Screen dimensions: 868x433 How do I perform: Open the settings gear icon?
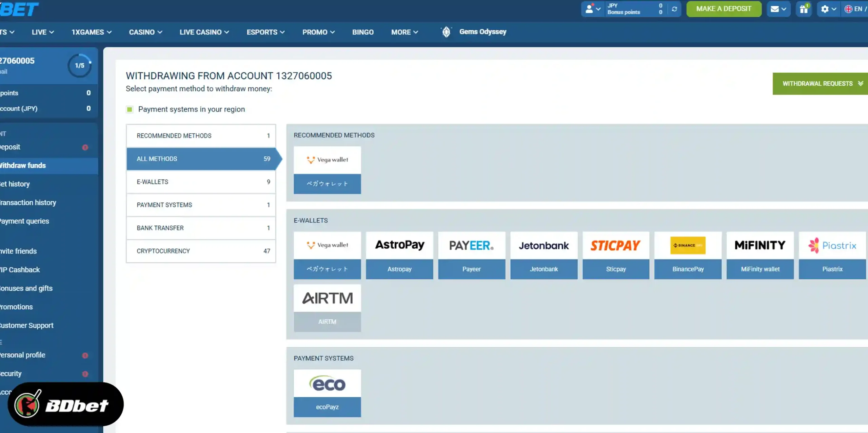tap(825, 9)
